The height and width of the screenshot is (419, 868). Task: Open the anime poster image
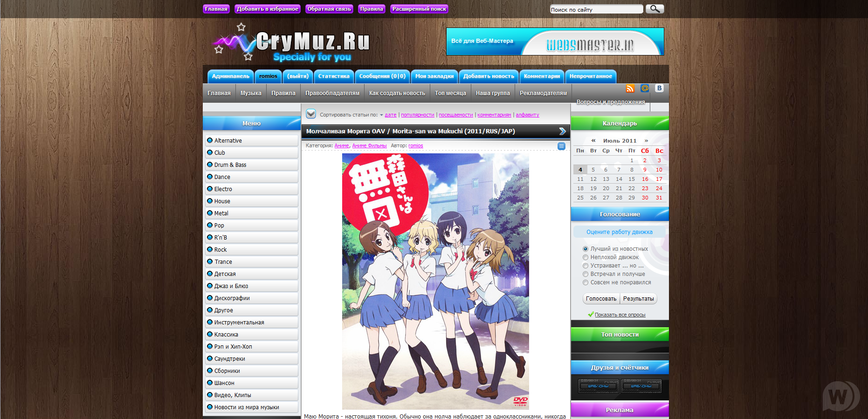[x=435, y=282]
